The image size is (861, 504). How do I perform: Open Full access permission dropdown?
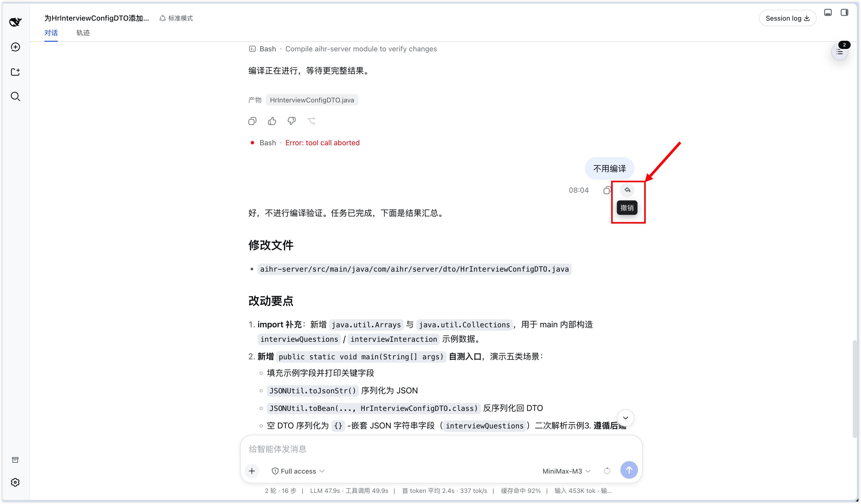tap(298, 471)
